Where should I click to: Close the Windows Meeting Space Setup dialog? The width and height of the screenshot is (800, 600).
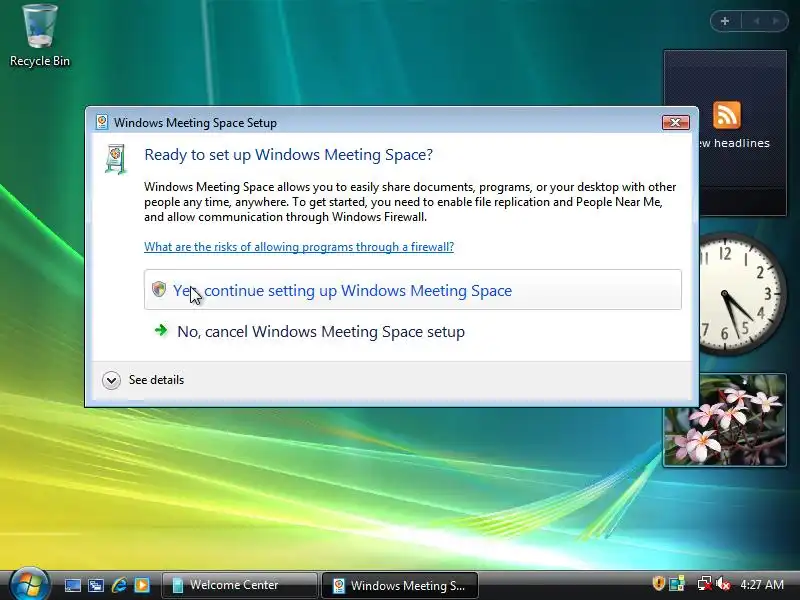click(675, 122)
